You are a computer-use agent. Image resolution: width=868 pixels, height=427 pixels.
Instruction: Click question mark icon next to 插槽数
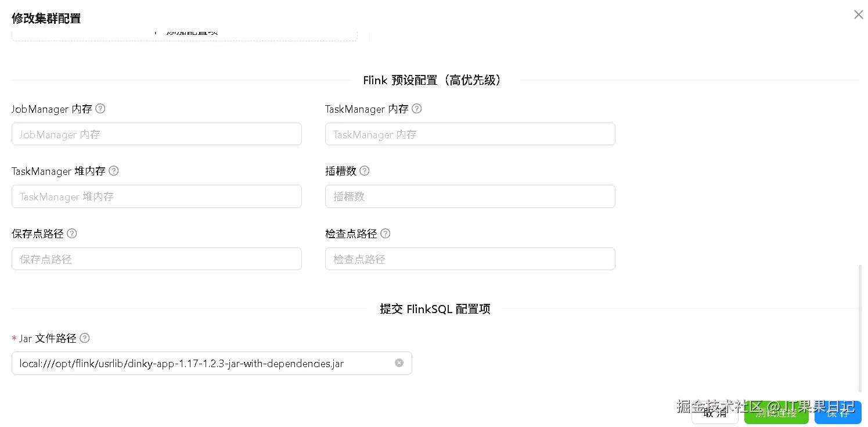[365, 171]
